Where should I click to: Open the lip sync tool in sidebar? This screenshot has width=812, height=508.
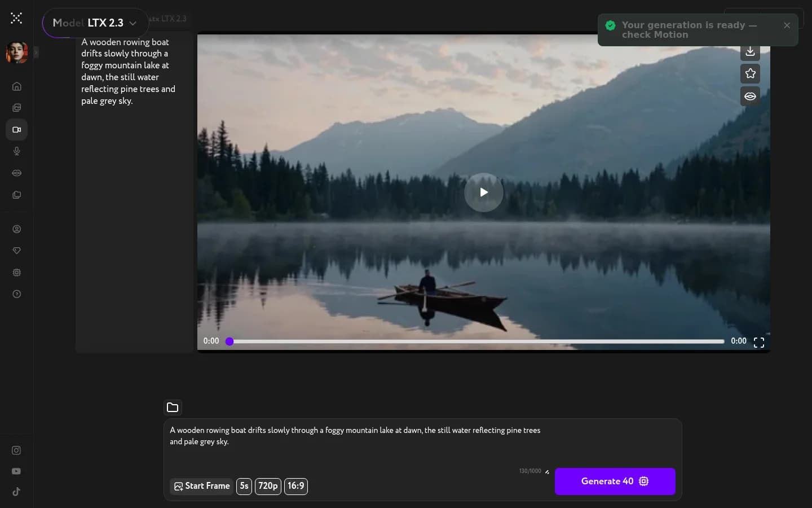(x=16, y=173)
